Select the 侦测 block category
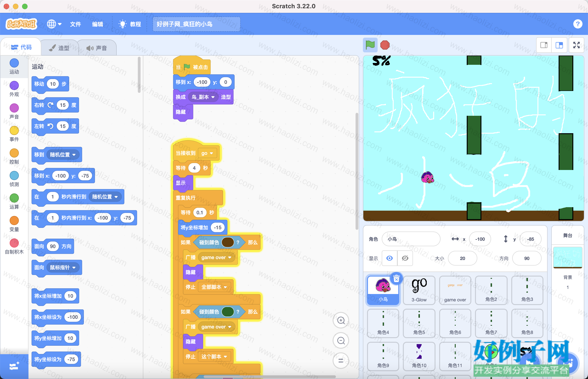Screen dimensions: 588x379 [14, 179]
